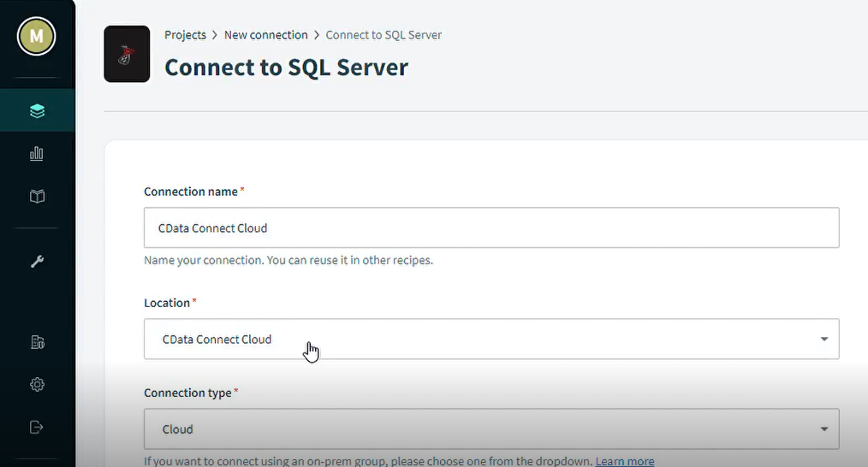The image size is (868, 467).
Task: Open the Connection type dropdown
Action: click(x=491, y=429)
